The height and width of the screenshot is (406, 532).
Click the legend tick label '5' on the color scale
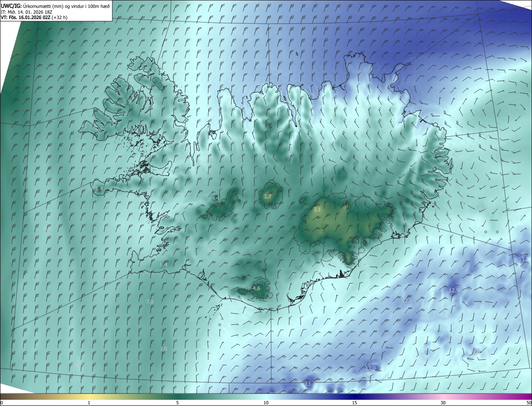[177, 403]
